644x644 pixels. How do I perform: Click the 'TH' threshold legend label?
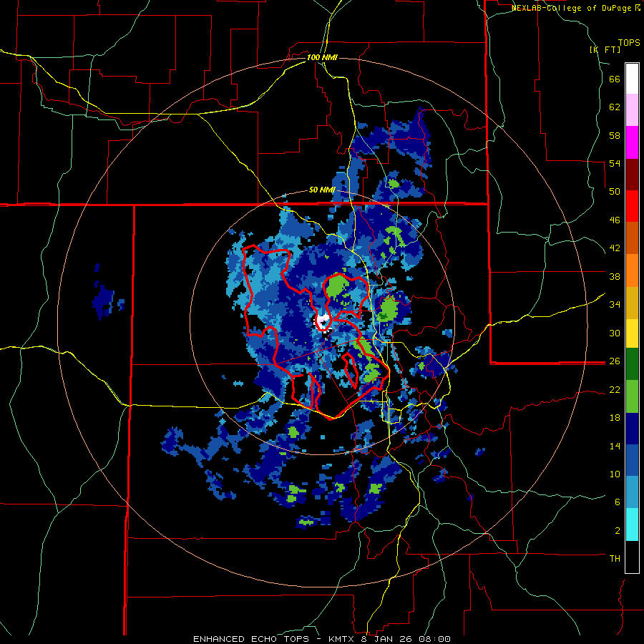click(x=615, y=559)
